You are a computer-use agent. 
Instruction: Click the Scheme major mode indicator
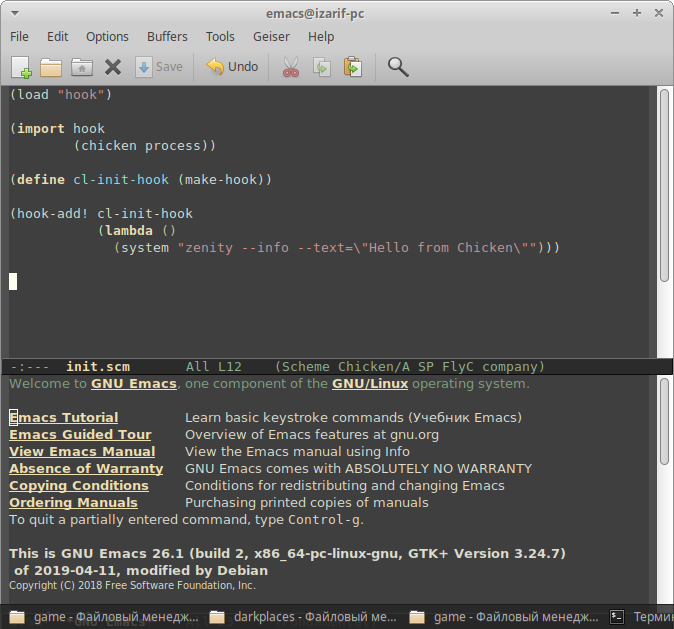306,367
